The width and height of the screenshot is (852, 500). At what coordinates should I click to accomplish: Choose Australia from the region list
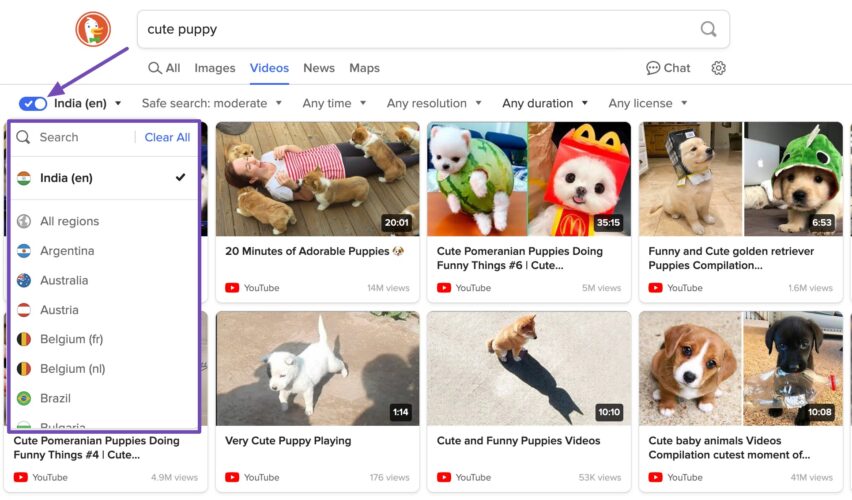pos(64,281)
